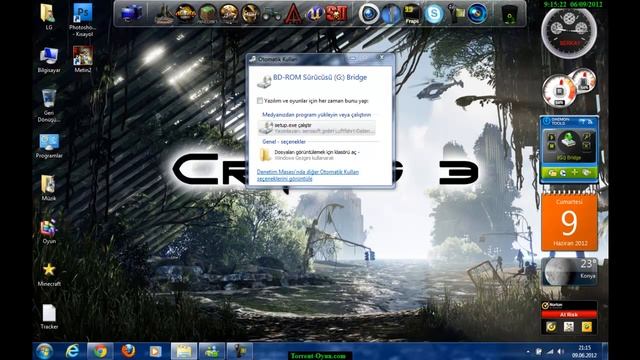Run setup.exe çalıştır option in AutoPlay
This screenshot has height=360, width=640.
pos(317,128)
